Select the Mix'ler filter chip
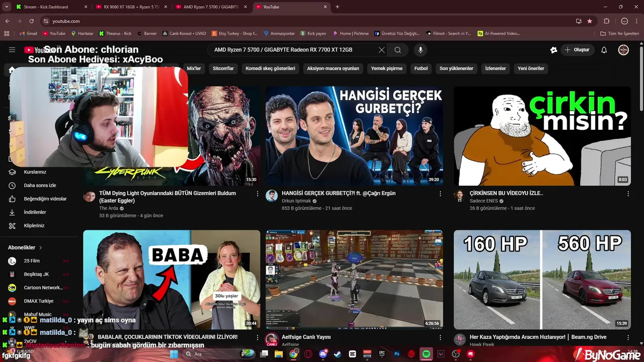 click(x=194, y=68)
